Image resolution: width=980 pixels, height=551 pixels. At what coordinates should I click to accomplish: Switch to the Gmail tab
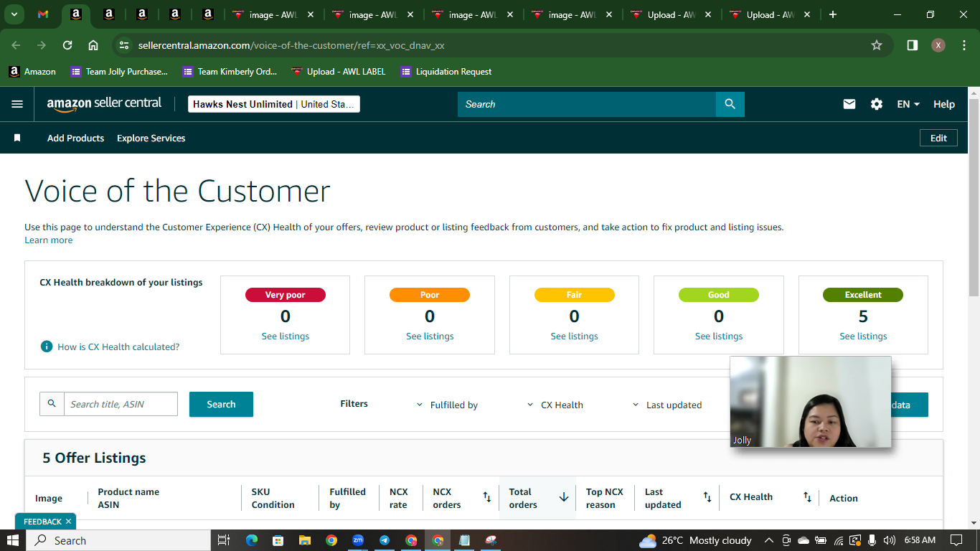tap(43, 14)
